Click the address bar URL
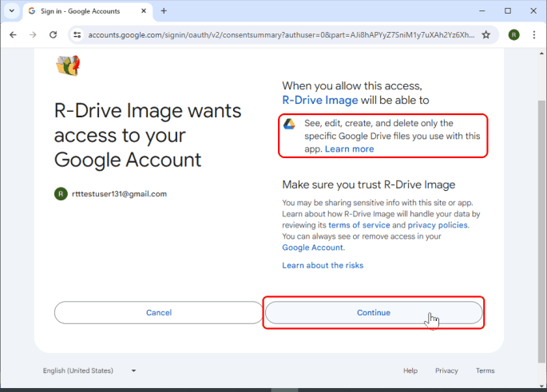This screenshot has width=547, height=392. pyautogui.click(x=281, y=35)
